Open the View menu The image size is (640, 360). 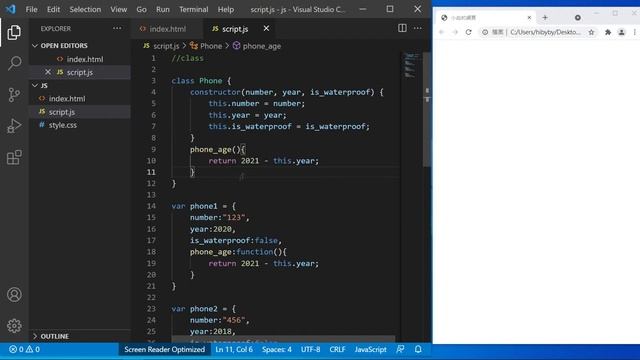118,9
